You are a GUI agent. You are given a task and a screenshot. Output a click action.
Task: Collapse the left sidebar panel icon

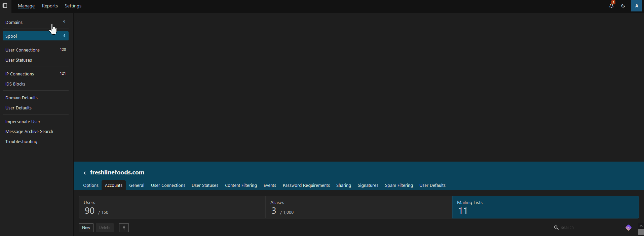(x=5, y=6)
